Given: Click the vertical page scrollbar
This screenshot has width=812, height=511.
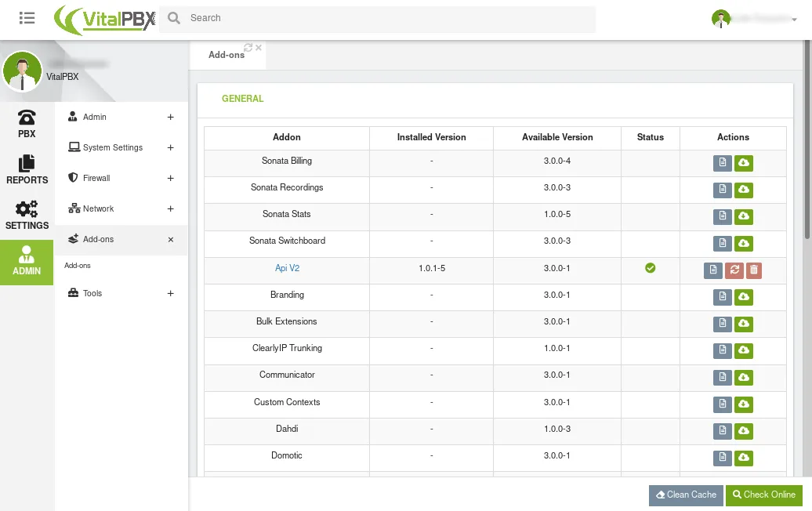Looking at the screenshot, I should (807, 141).
